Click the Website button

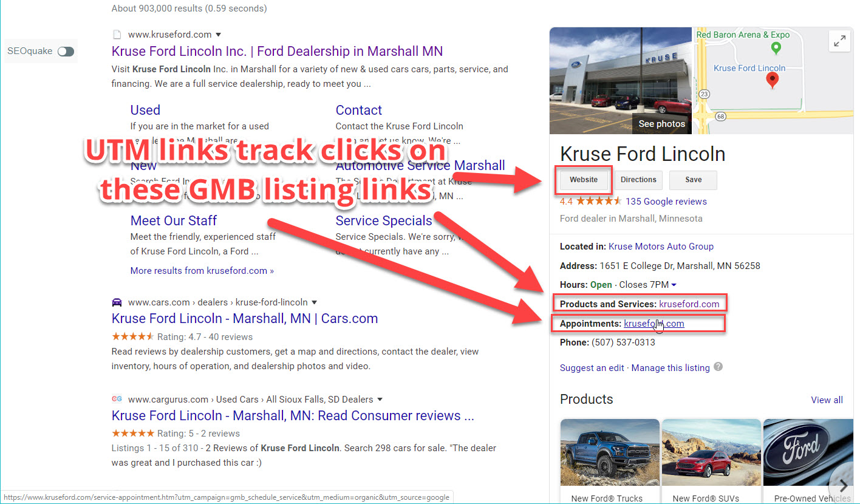(x=583, y=180)
